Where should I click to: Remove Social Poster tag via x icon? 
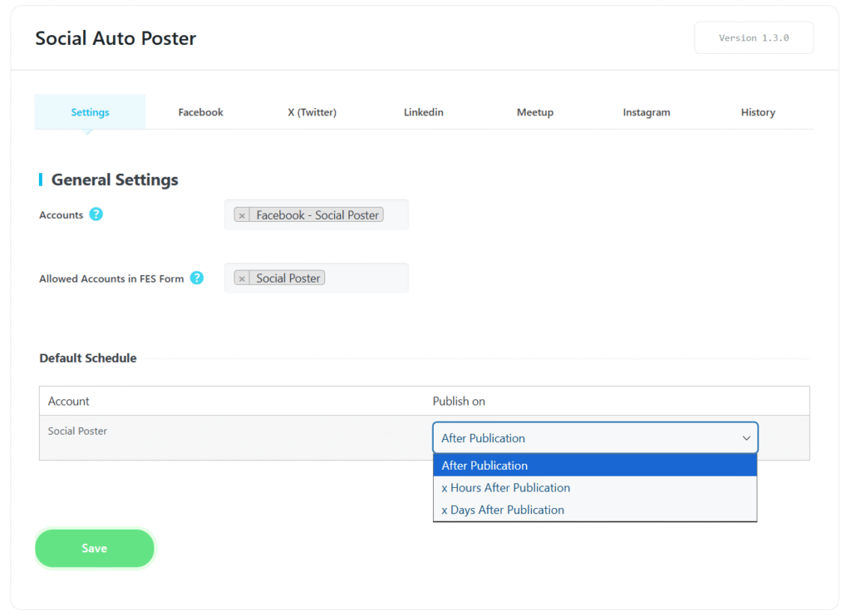click(242, 278)
